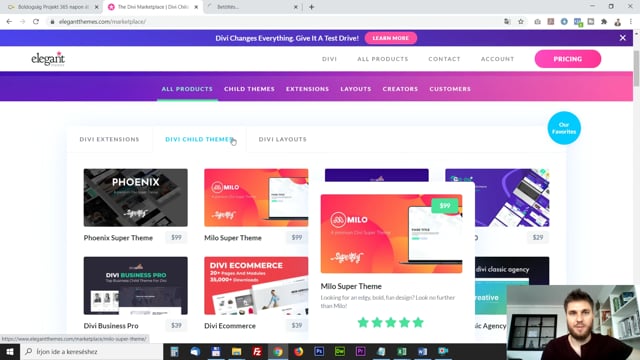This screenshot has height=360, width=640.
Task: Click the green $99 badge on Milo popup
Action: tap(445, 206)
